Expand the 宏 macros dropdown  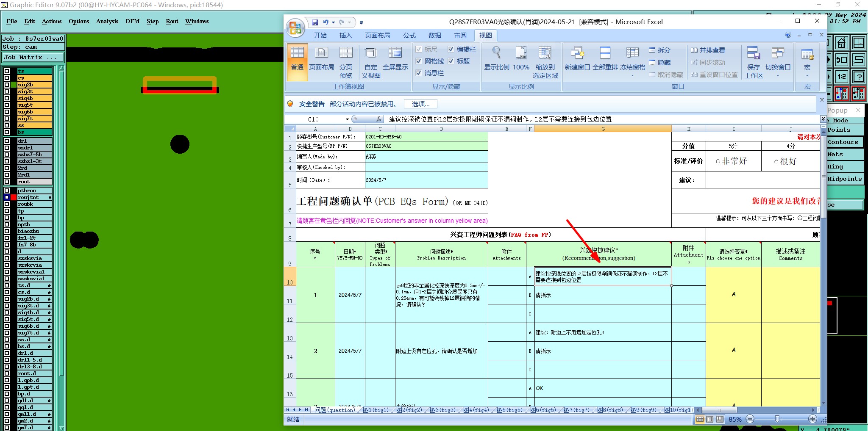coord(807,75)
